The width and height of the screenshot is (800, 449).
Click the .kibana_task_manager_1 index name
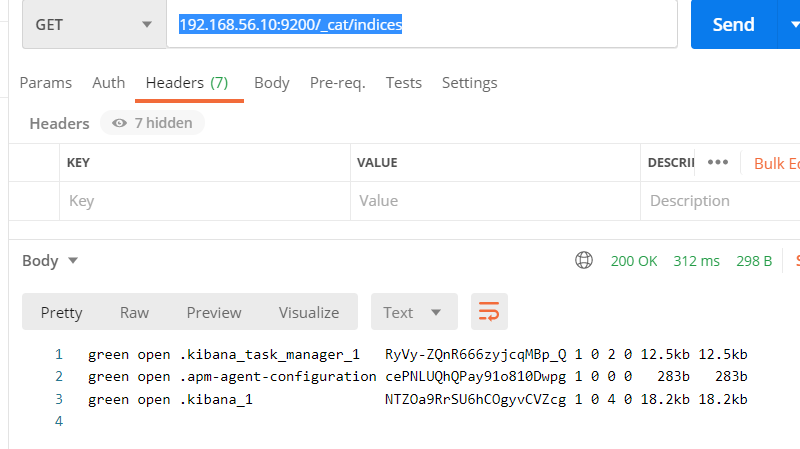pos(269,354)
